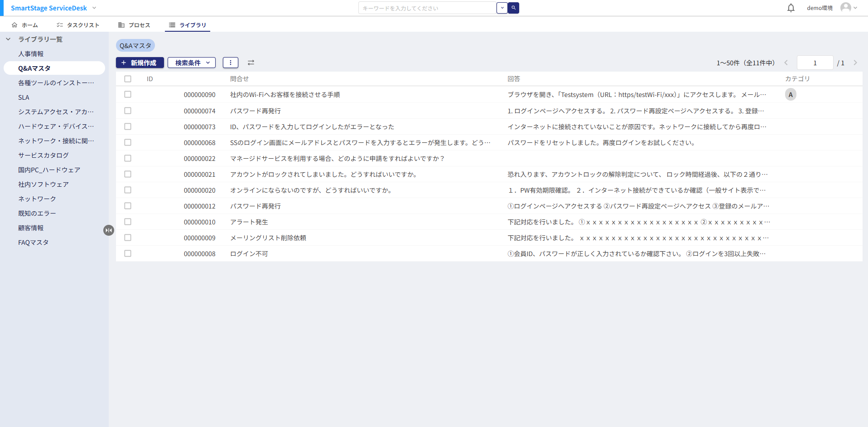Go to next page arrow
This screenshot has height=427, width=868.
pos(855,63)
